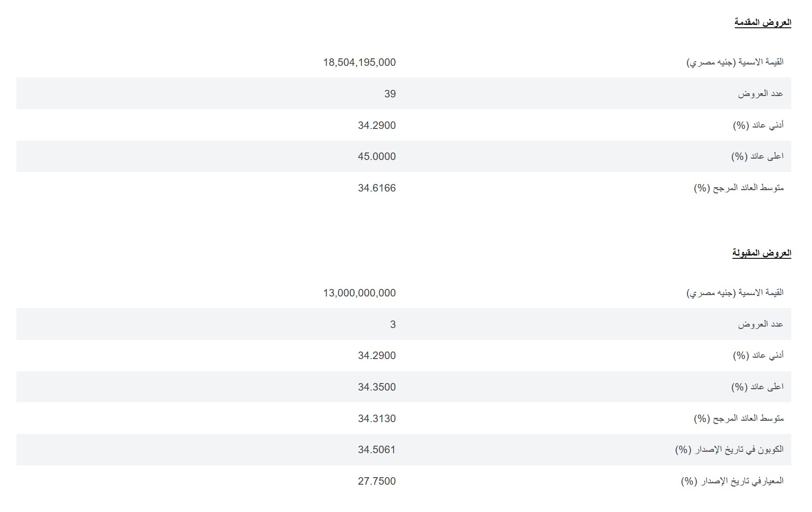
Task: Click the accepted weighted average 34.3130
Action: click(377, 419)
